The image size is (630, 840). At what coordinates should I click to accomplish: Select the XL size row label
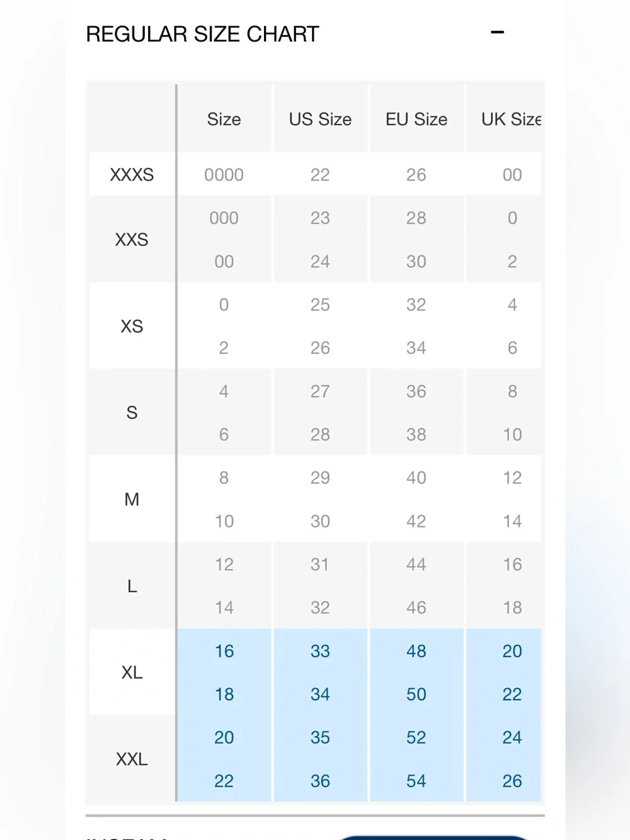click(132, 672)
